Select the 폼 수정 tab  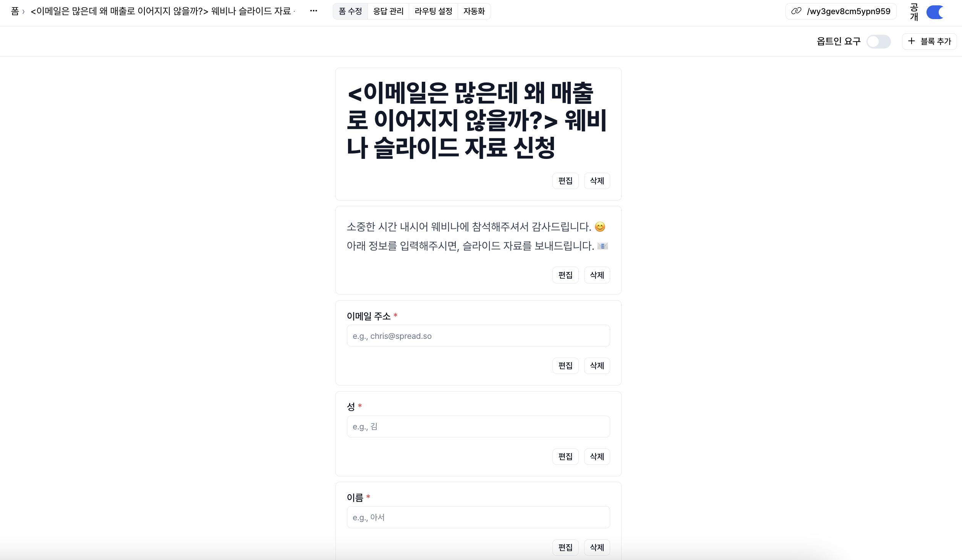pyautogui.click(x=350, y=11)
